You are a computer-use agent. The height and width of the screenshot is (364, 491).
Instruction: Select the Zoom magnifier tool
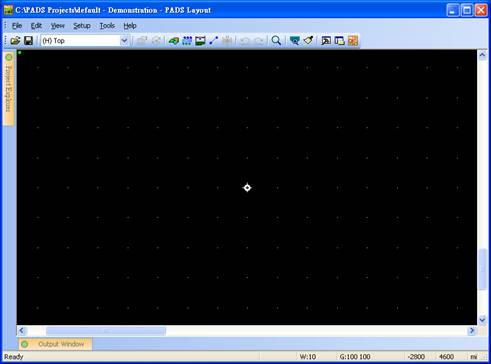click(x=276, y=41)
